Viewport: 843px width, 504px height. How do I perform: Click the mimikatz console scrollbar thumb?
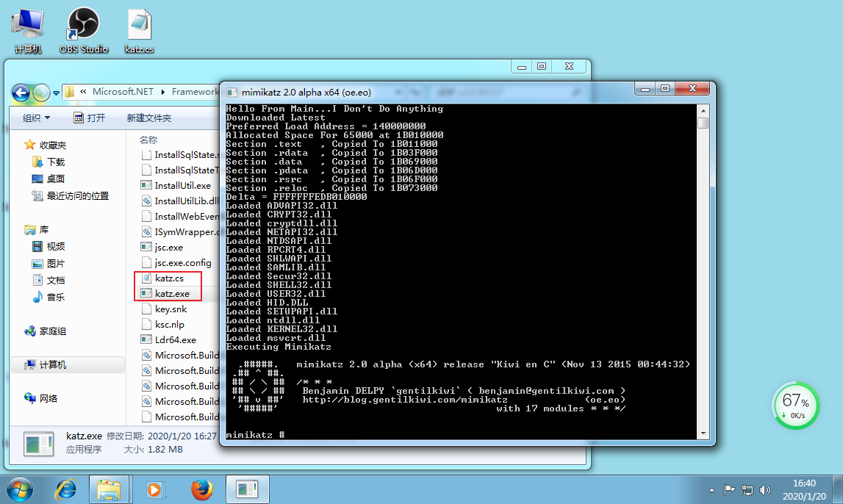pyautogui.click(x=703, y=123)
